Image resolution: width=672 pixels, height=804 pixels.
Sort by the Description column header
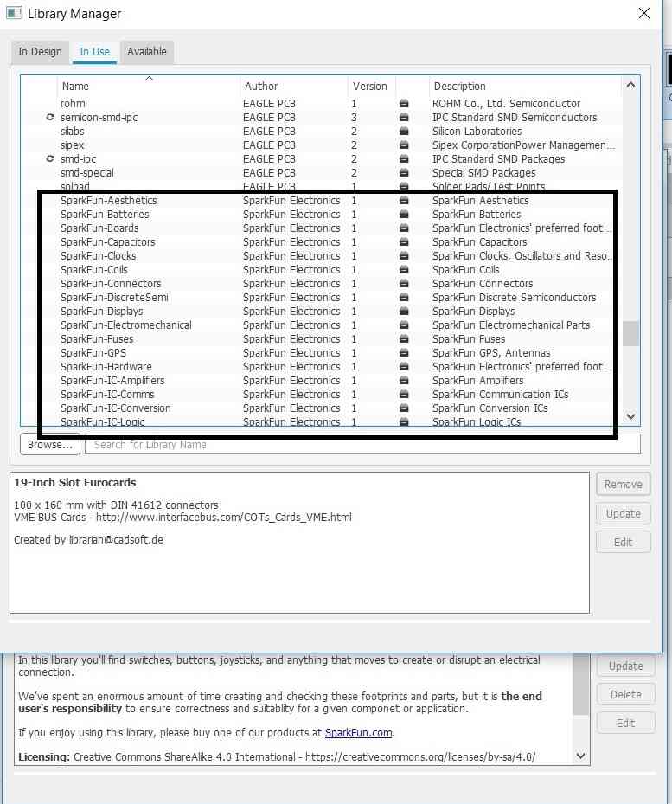525,87
